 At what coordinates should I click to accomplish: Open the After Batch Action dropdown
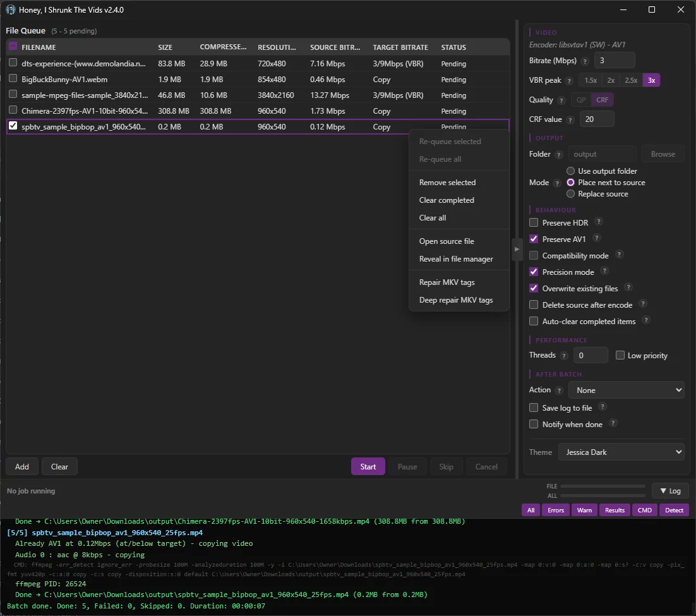pos(626,390)
